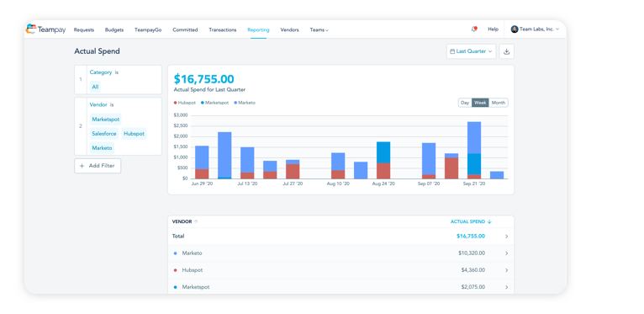Click the Team Labs profile avatar
644x314 pixels.
pyautogui.click(x=515, y=29)
